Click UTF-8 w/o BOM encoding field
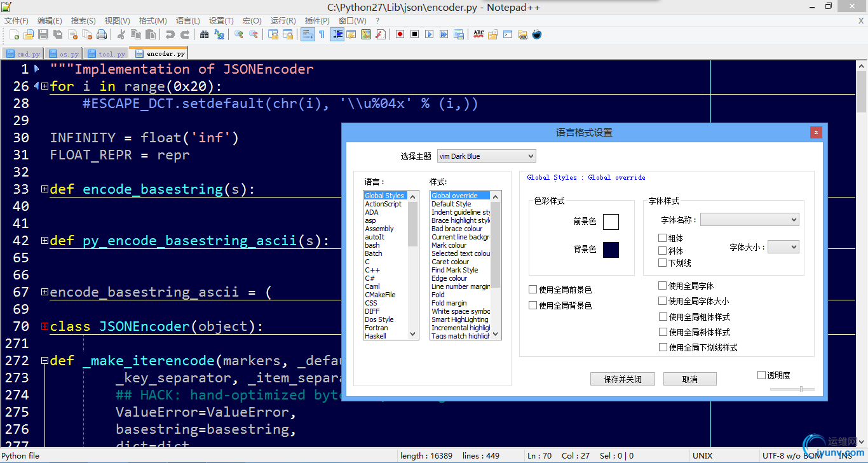The width and height of the screenshot is (868, 463). [792, 456]
